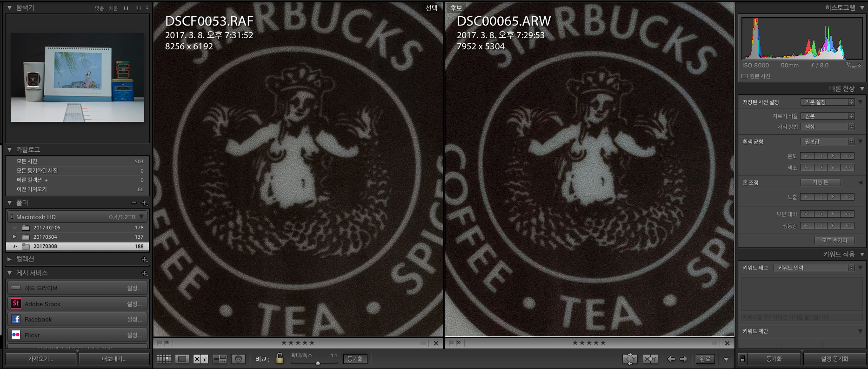Screen dimensions: 868x369
Task: Open 처리 방법 dropdown
Action: coord(828,127)
